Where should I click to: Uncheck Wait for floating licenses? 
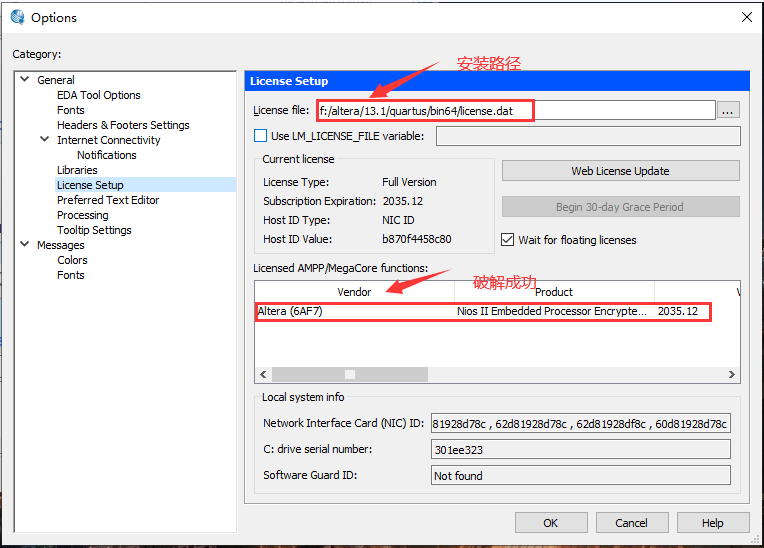(x=508, y=240)
